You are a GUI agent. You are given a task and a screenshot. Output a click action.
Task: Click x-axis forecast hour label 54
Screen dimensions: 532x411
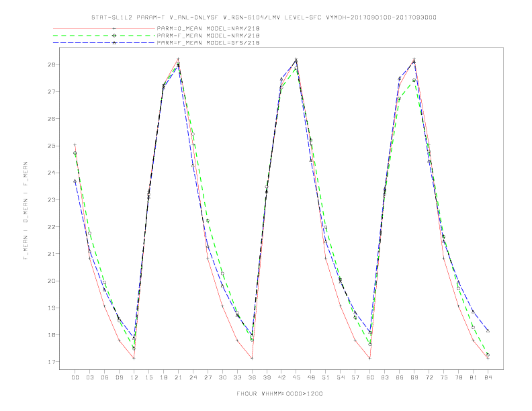tap(341, 377)
